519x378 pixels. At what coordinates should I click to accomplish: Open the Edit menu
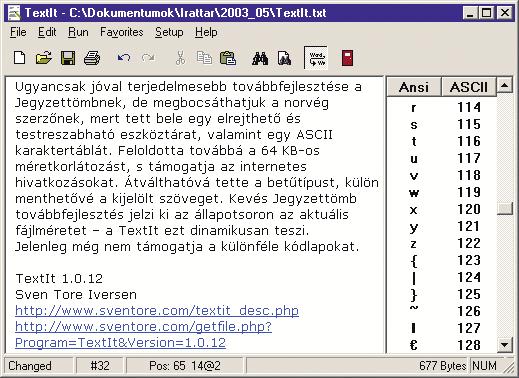pos(47,32)
